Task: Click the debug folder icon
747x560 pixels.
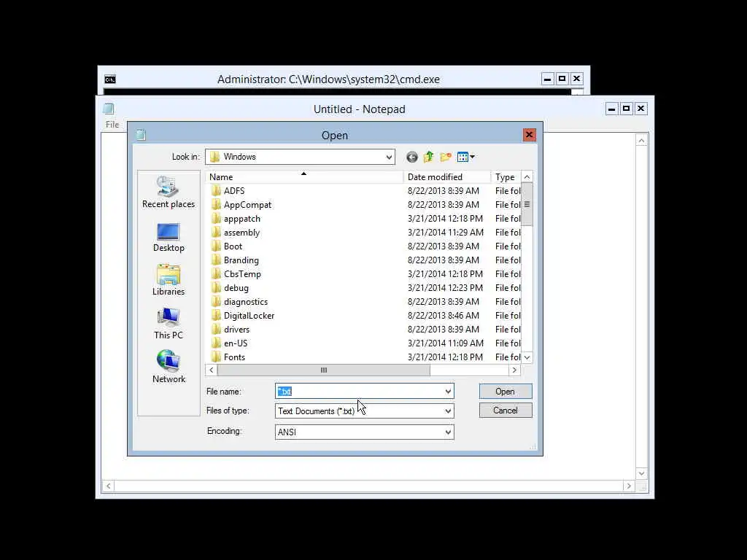Action: [x=216, y=287]
